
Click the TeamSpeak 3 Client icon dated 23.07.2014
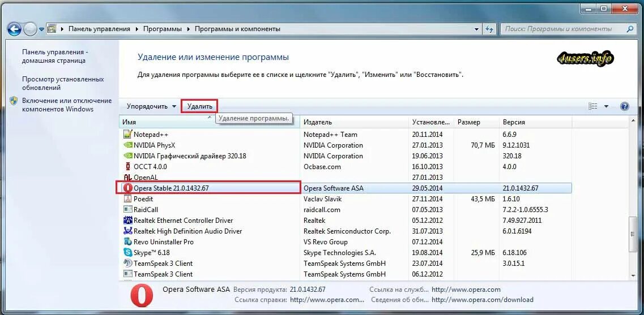(127, 264)
